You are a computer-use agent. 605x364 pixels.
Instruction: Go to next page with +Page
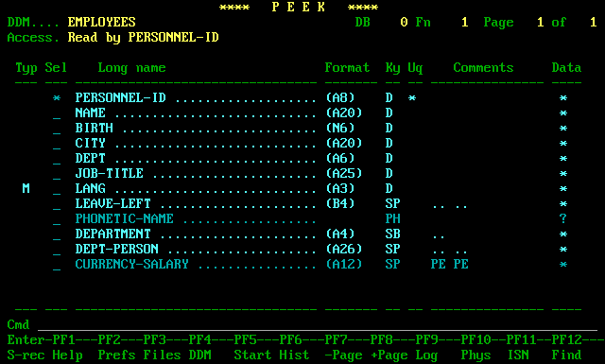(389, 355)
